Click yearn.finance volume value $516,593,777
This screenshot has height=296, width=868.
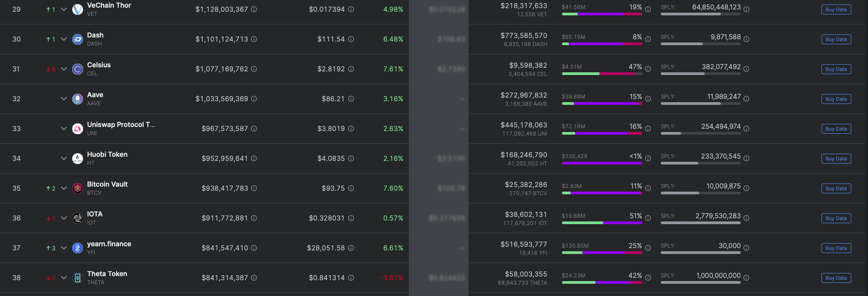(x=524, y=244)
